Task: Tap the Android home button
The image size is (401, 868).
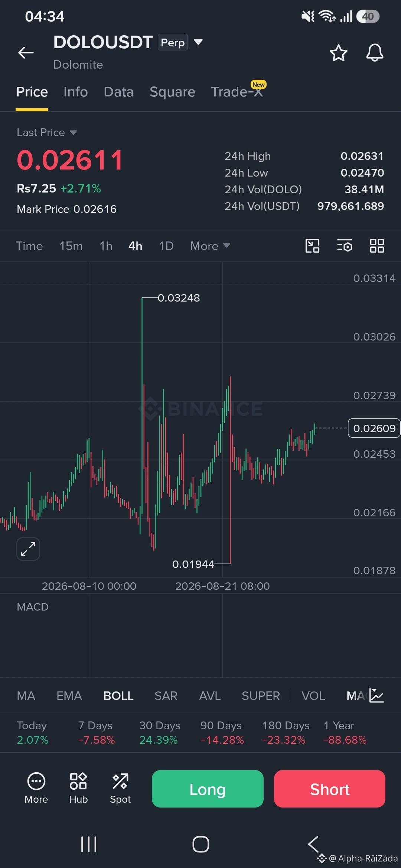Action: tap(201, 844)
